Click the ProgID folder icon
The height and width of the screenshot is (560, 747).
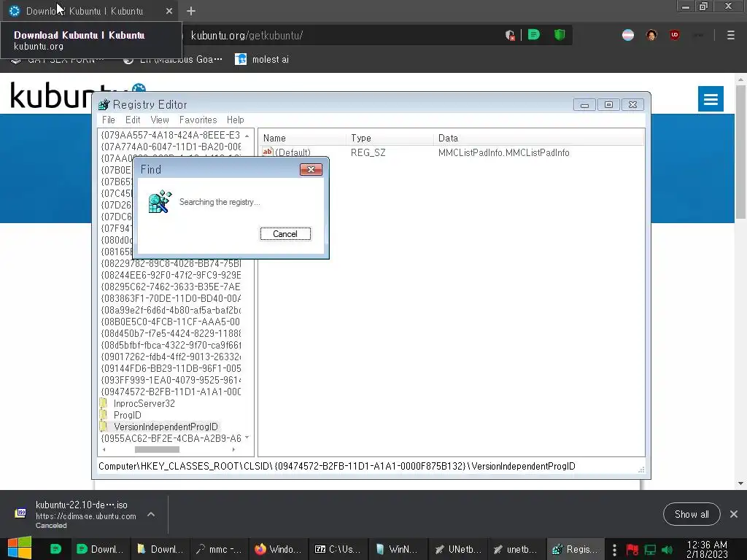(x=104, y=415)
